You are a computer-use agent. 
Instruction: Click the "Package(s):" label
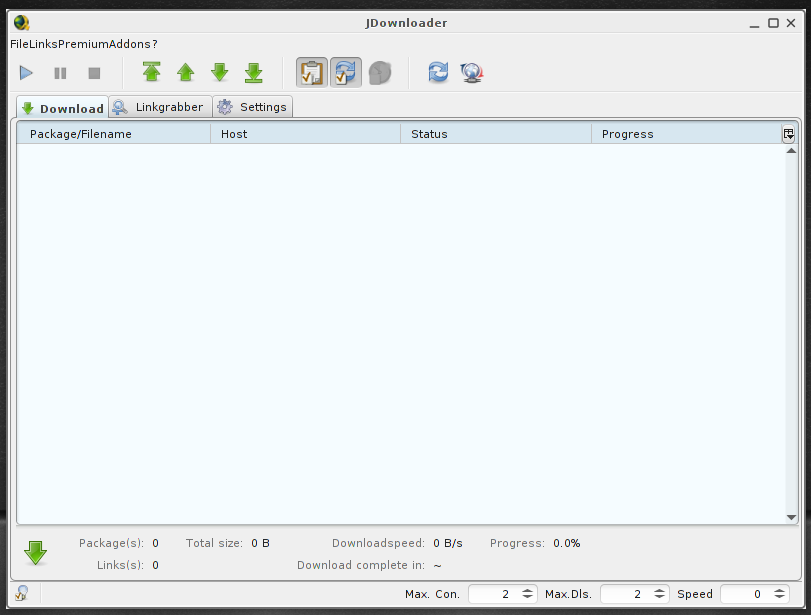coord(111,543)
